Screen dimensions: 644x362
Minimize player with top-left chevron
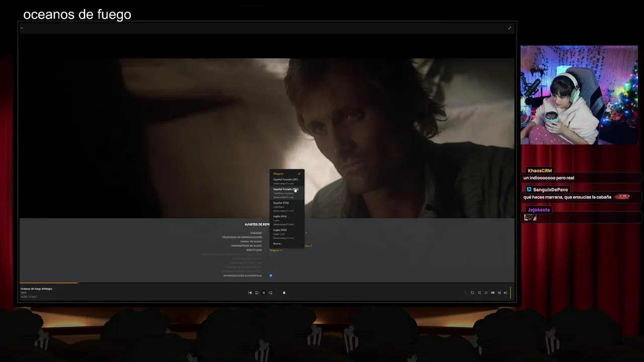tap(22, 28)
